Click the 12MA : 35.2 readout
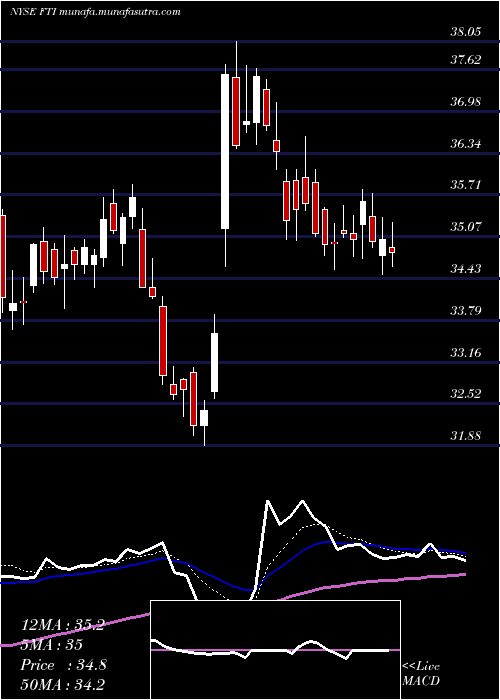The width and height of the screenshot is (500, 700). coord(62,625)
